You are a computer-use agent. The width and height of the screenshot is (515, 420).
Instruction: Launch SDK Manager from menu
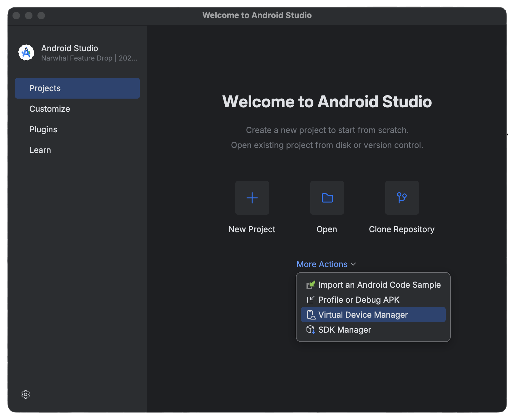point(373,330)
